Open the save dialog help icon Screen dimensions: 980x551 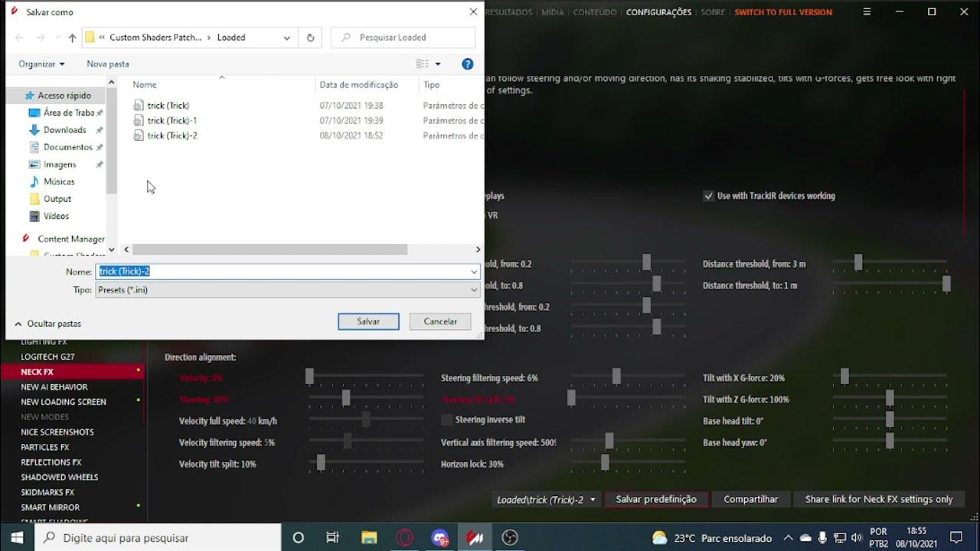(468, 64)
